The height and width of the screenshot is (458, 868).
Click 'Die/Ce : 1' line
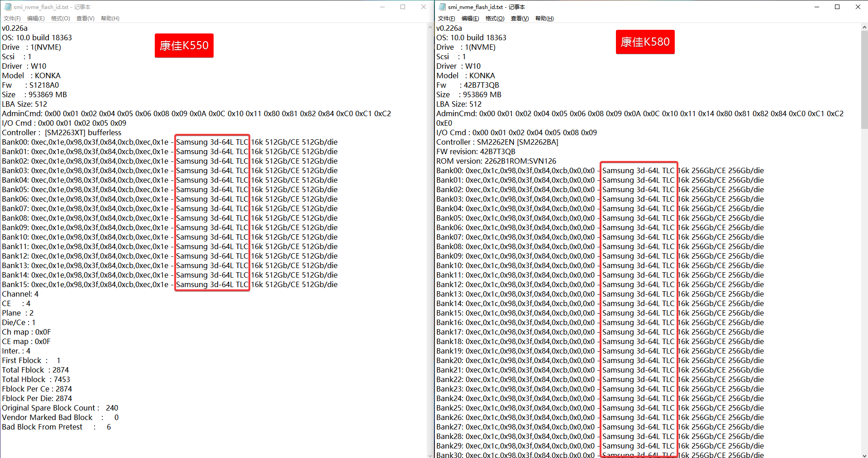point(19,322)
